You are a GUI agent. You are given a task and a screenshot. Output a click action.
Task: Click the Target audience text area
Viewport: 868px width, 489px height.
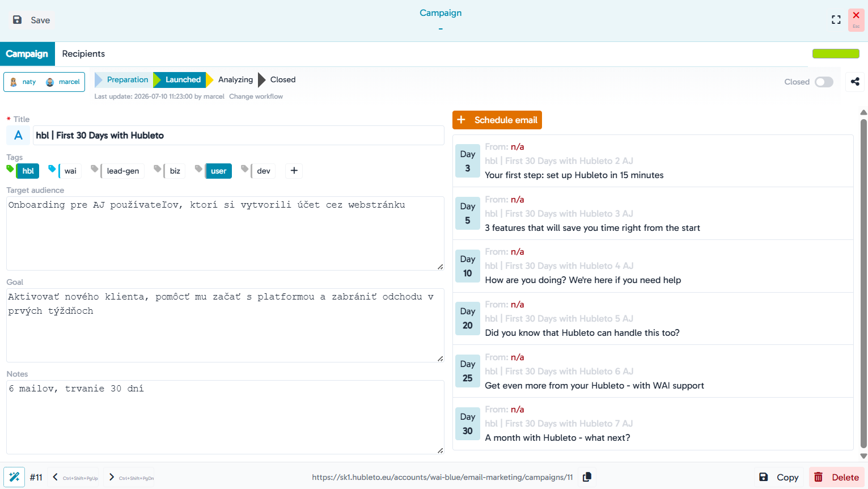click(225, 233)
